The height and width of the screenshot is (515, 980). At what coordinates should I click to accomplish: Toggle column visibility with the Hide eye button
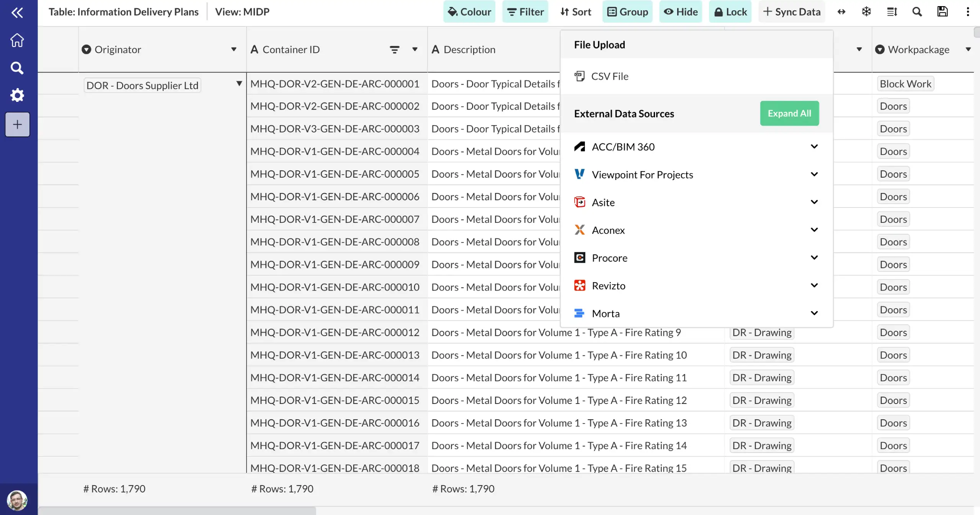[681, 11]
